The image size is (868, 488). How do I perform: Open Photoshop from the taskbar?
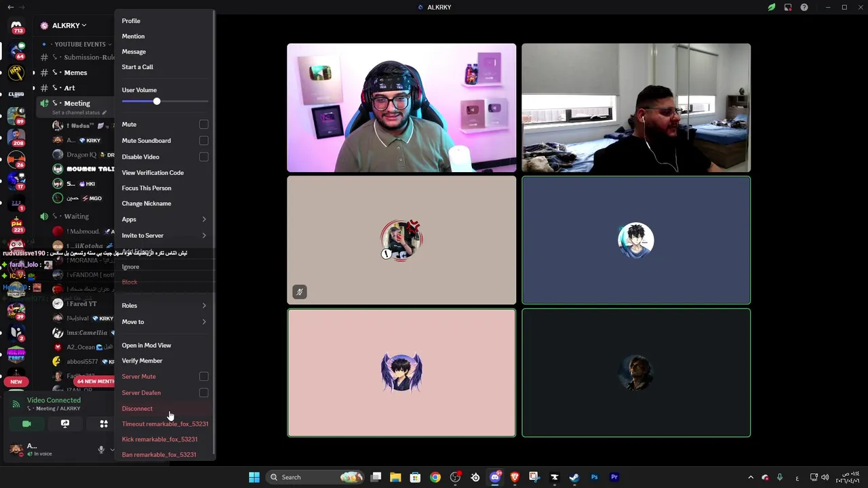[594, 477]
